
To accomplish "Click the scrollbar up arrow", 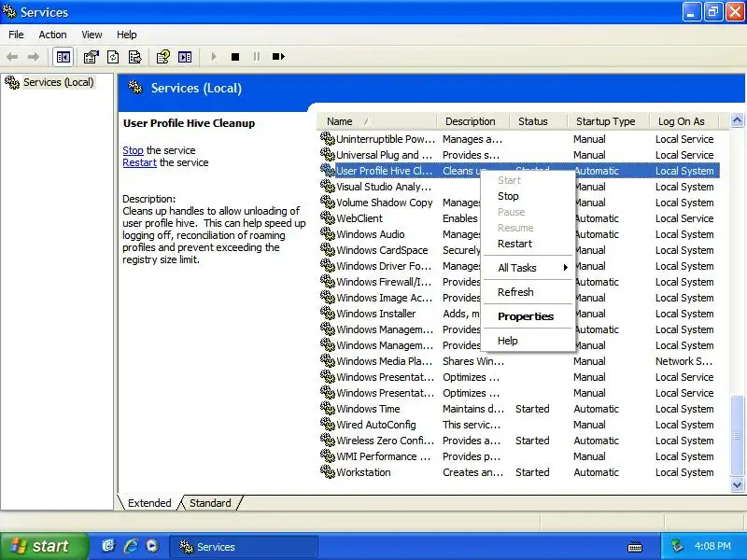I will [x=737, y=120].
